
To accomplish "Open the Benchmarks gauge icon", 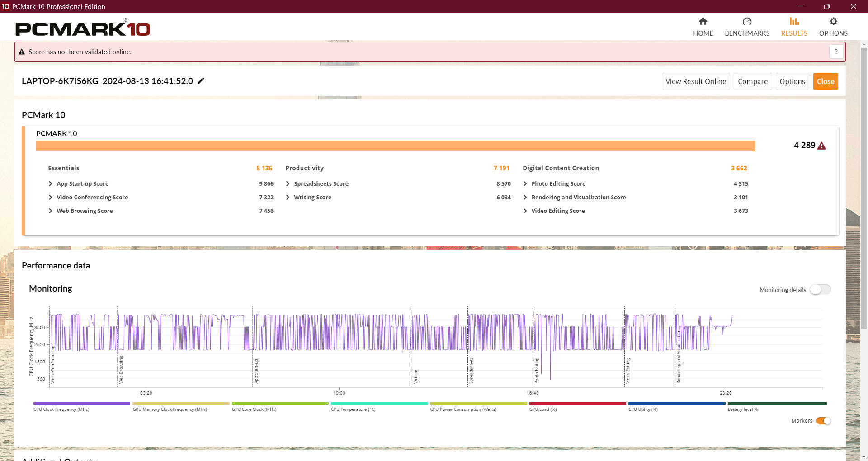I will pos(747,21).
